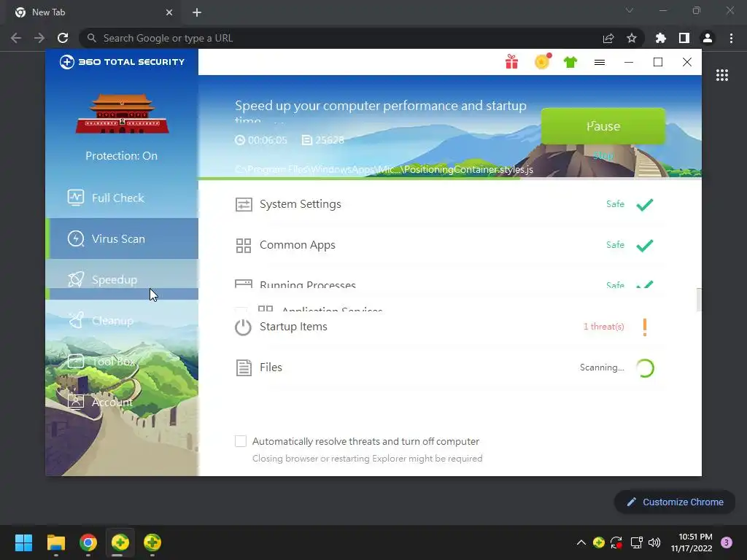The image size is (747, 560).
Task: Click the 'Safe' label beside System Settings
Action: 615,204
